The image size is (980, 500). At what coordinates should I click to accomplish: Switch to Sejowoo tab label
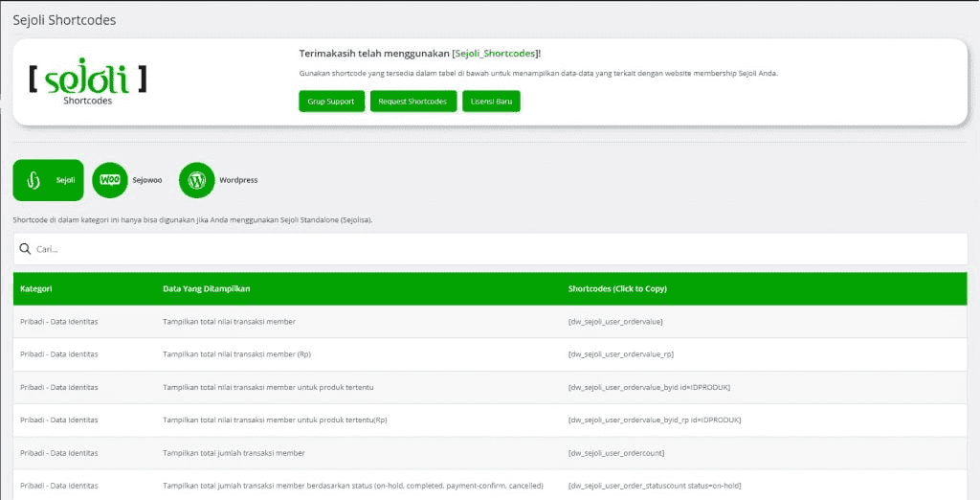point(146,180)
